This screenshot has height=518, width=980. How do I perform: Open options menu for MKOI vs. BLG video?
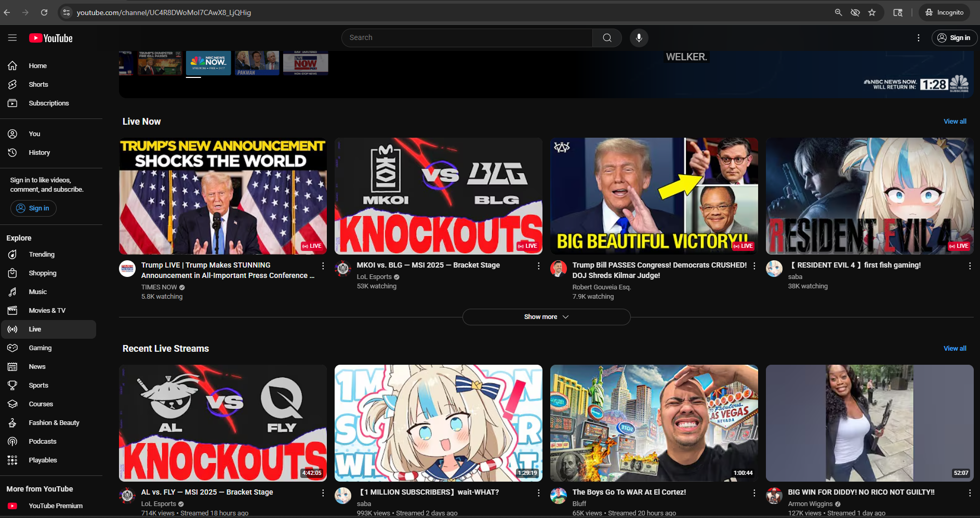538,266
